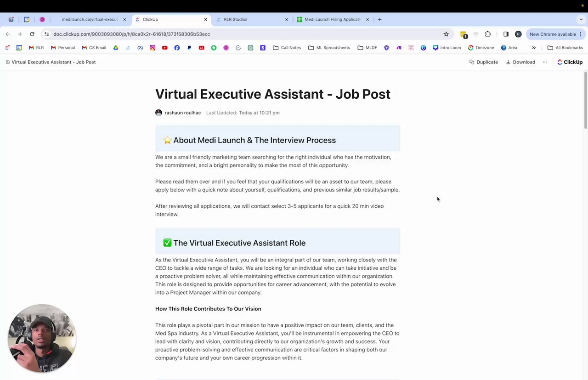Switch to the Medi Launch Hiring Application tab
Image resolution: width=588 pixels, height=380 pixels.
(x=333, y=19)
